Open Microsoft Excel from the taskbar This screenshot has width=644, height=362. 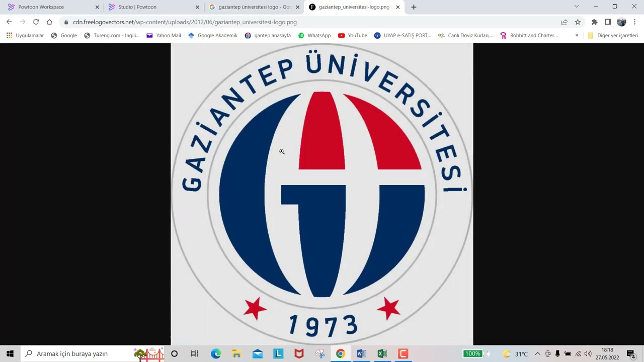tap(382, 353)
